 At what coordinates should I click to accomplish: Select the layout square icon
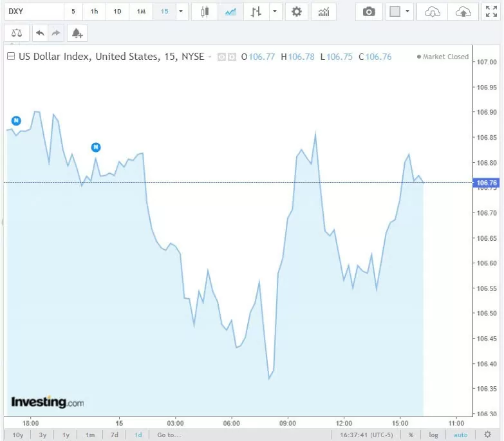[395, 12]
